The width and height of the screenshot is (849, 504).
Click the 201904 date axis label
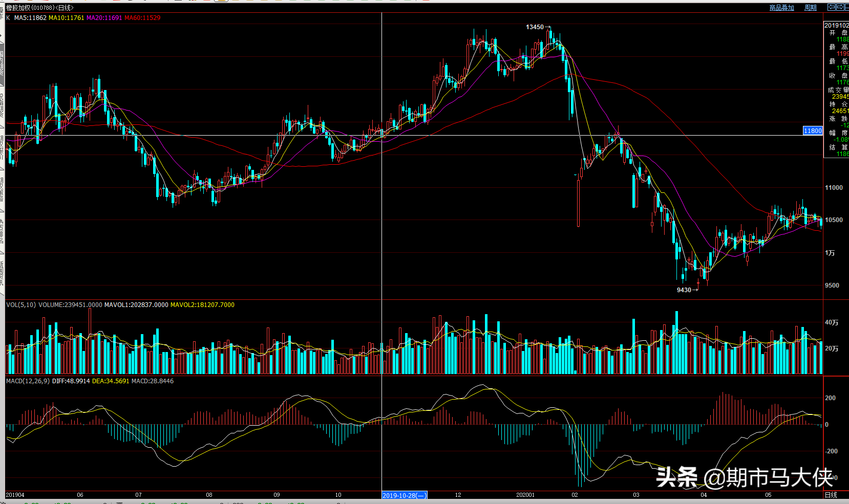click(15, 495)
